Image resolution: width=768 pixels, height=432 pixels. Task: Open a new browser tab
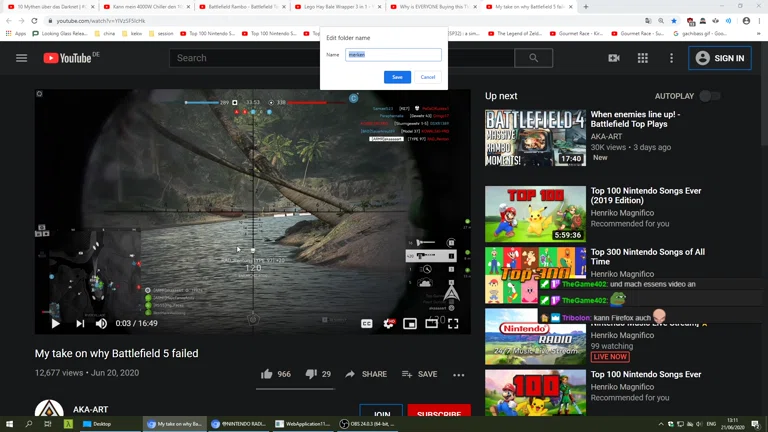[586, 7]
